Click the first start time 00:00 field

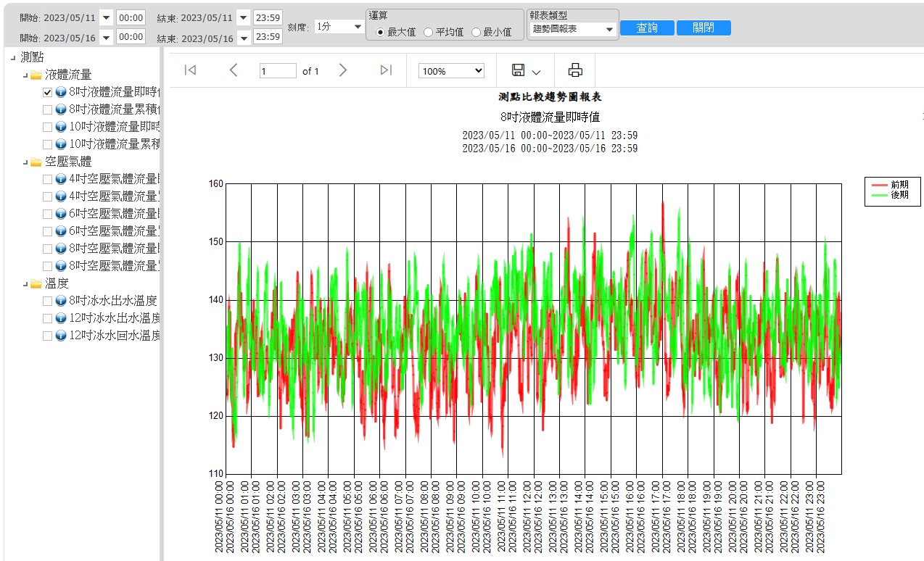(131, 17)
